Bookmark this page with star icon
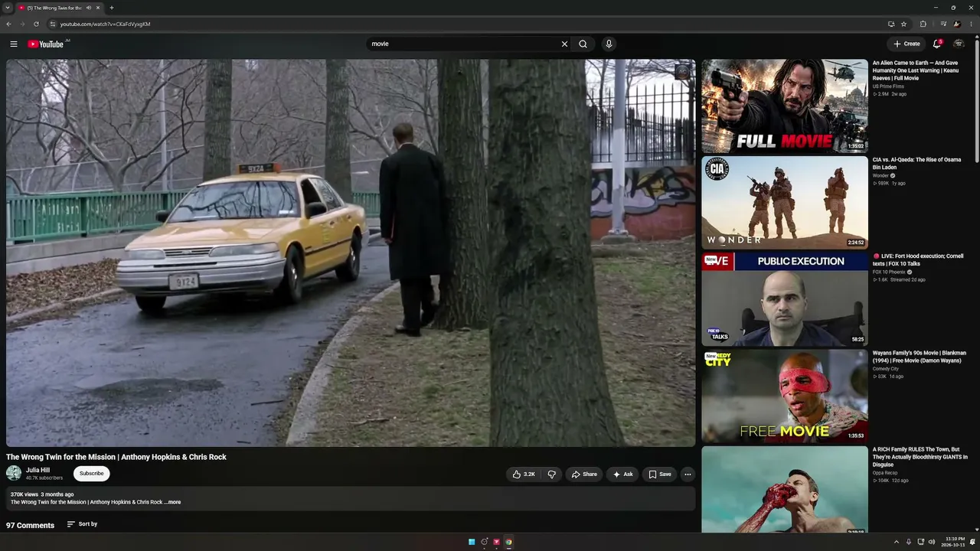 903,24
